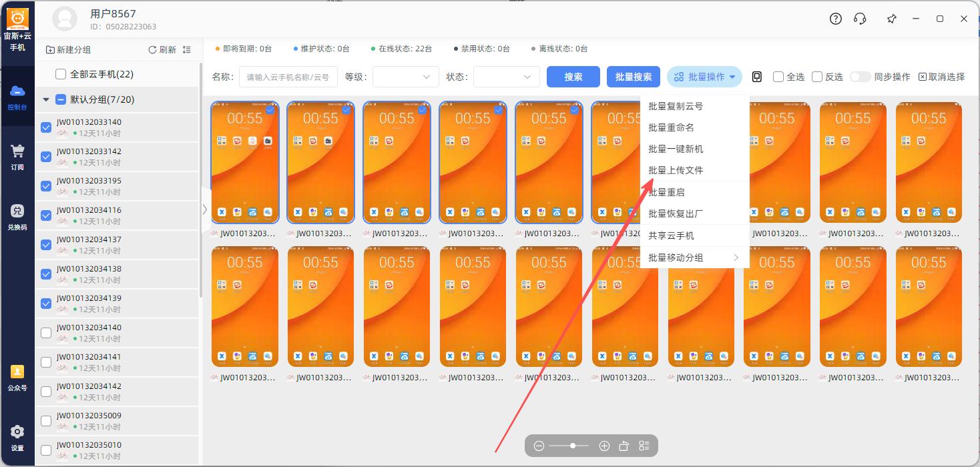This screenshot has height=467, width=980.
Task: Collapse the left panel chevron handle
Action: [205, 209]
